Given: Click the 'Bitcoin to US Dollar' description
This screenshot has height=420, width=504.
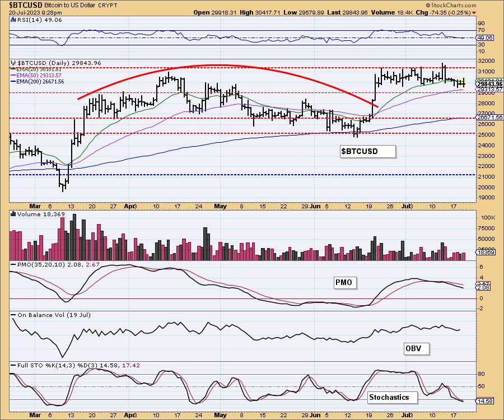Looking at the screenshot, I should (x=71, y=6).
